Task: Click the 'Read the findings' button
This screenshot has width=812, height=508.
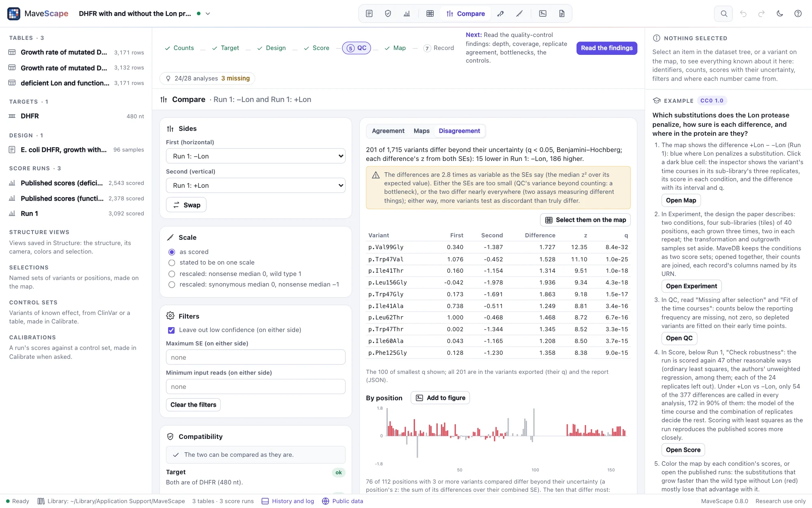Action: tap(607, 48)
